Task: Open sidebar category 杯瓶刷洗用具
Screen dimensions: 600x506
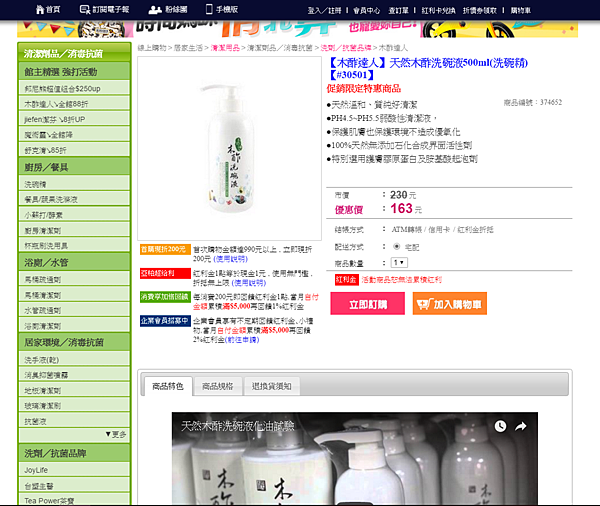Action: coord(74,245)
